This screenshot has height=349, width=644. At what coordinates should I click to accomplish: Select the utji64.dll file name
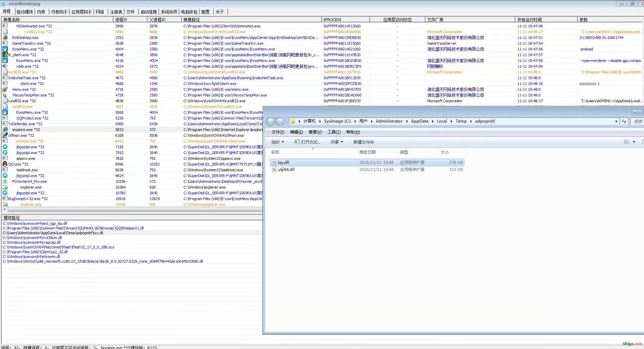286,170
